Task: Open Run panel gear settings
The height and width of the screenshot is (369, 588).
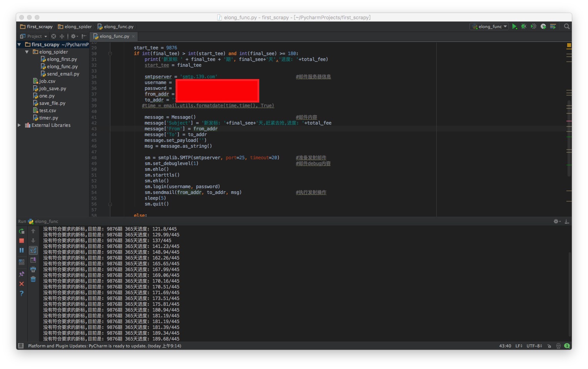Action: [x=557, y=221]
